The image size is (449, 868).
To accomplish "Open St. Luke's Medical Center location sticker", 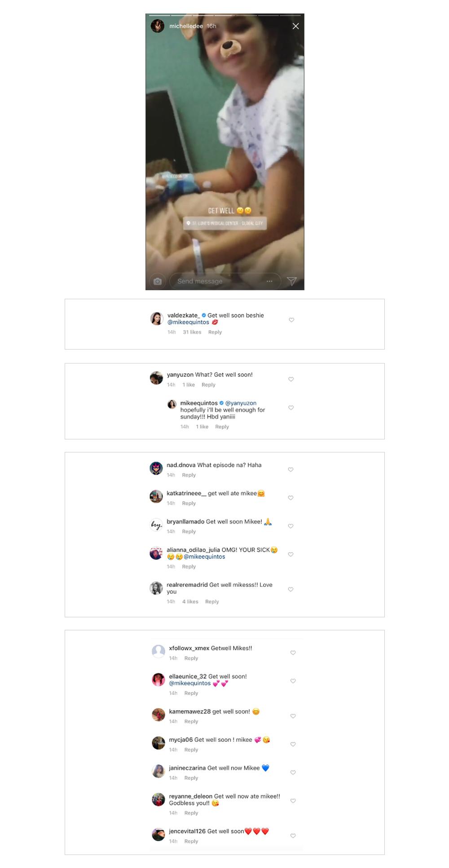I will [x=225, y=223].
